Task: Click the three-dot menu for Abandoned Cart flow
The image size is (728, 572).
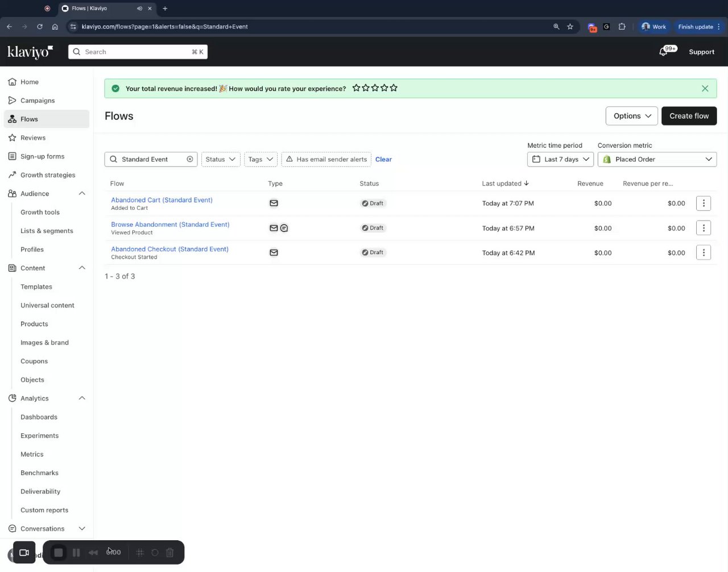Action: point(704,203)
